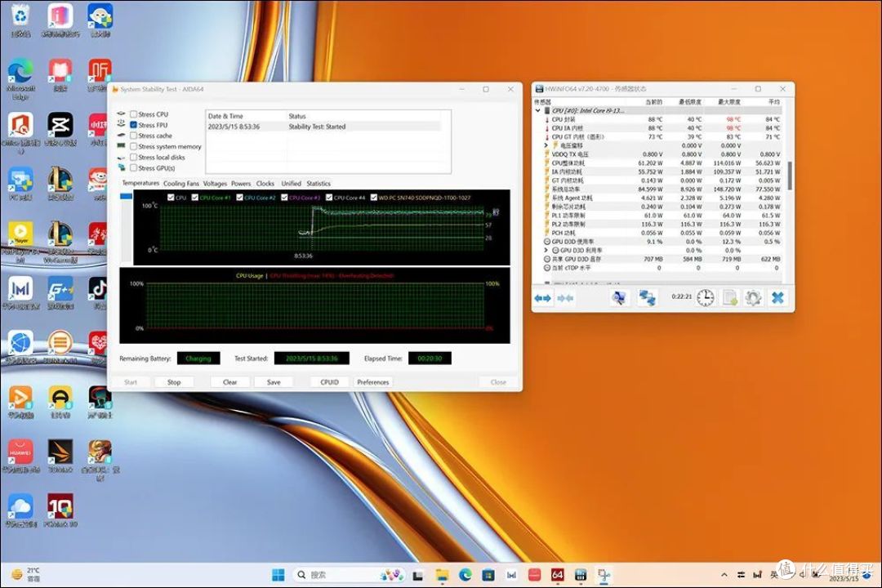Close sensors with blue X icon
The image size is (882, 588).
pyautogui.click(x=777, y=297)
